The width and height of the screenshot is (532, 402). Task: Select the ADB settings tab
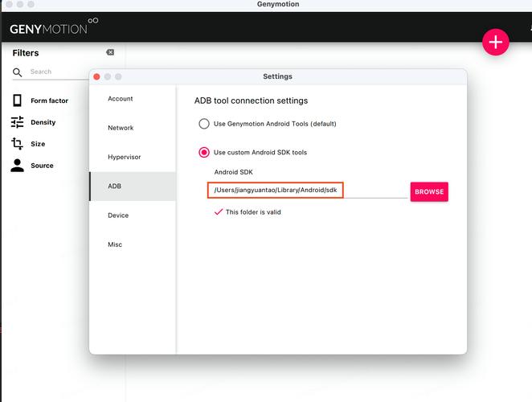(133, 186)
